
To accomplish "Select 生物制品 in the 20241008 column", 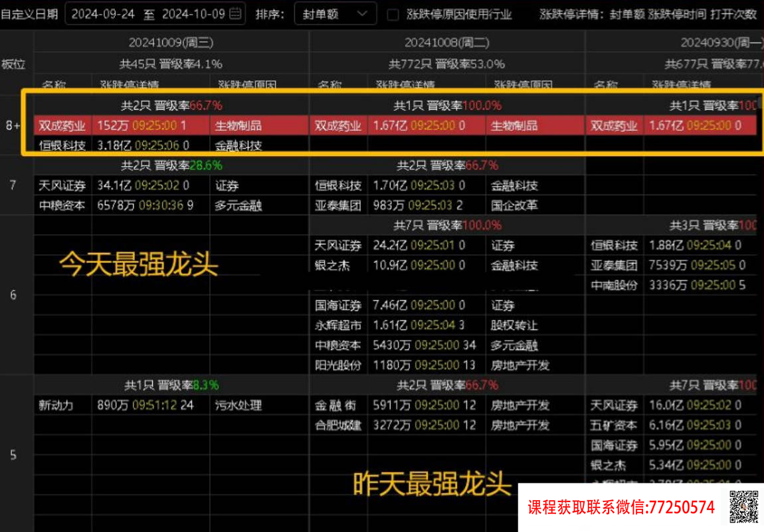I will pyautogui.click(x=514, y=126).
